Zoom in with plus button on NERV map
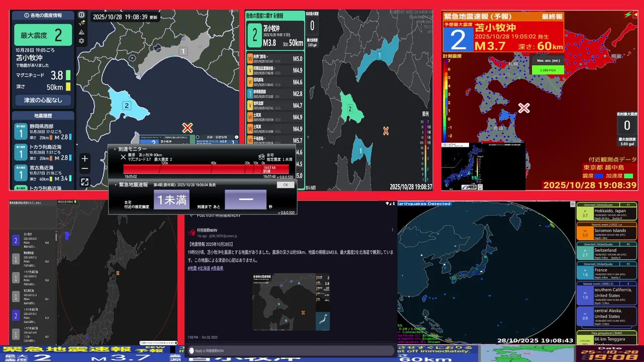The height and width of the screenshot is (362, 644). (85, 159)
